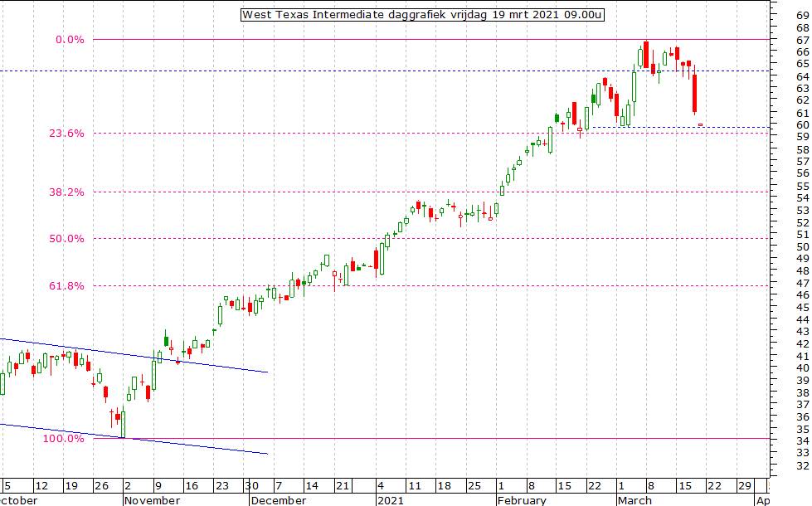The width and height of the screenshot is (812, 506).
Task: Click the latest small red candle near 60
Action: [701, 124]
